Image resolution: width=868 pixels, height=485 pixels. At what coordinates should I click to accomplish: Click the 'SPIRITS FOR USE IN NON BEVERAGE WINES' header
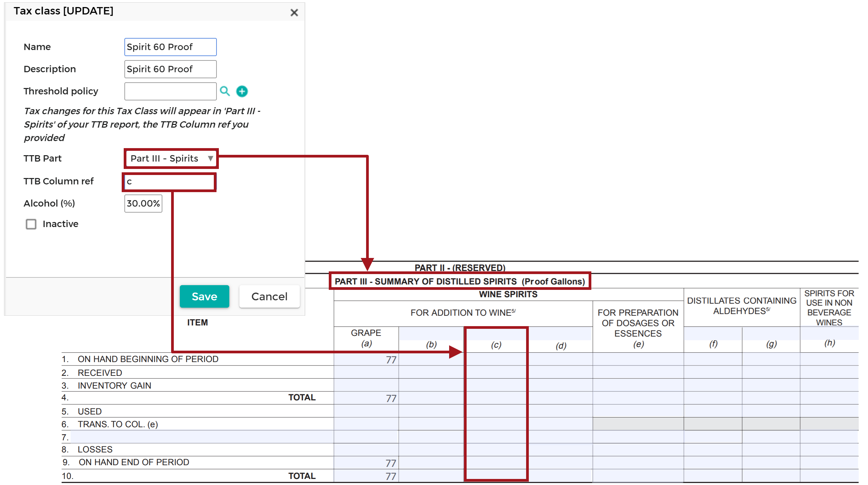[x=829, y=308]
